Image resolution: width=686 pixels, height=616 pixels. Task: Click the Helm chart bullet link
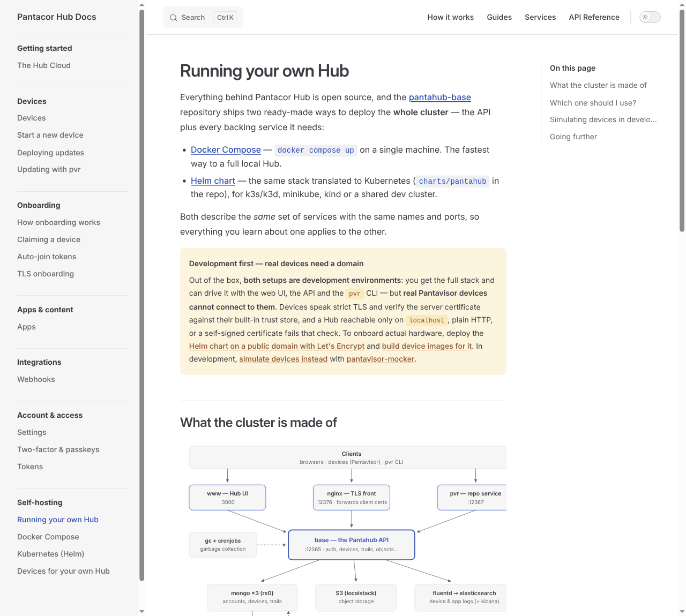click(x=213, y=181)
